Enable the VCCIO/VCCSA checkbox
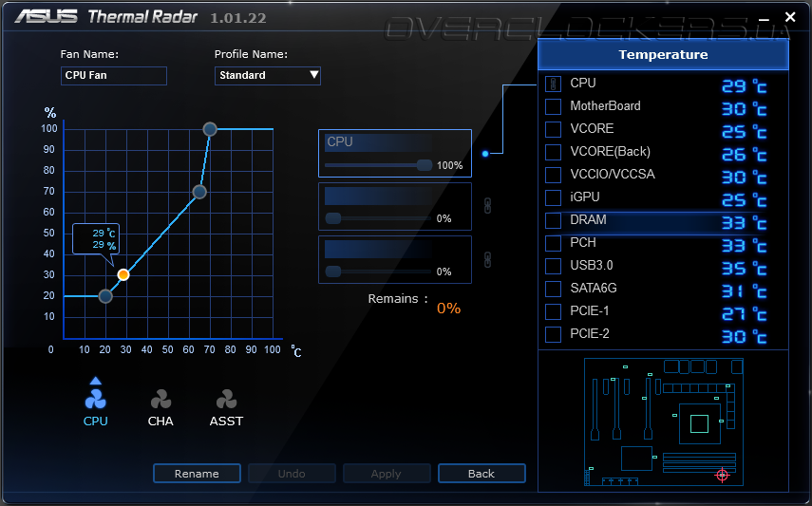812x506 pixels. click(x=553, y=175)
